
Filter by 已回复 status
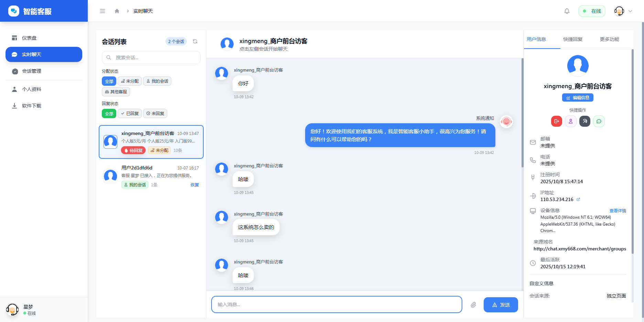click(x=130, y=114)
